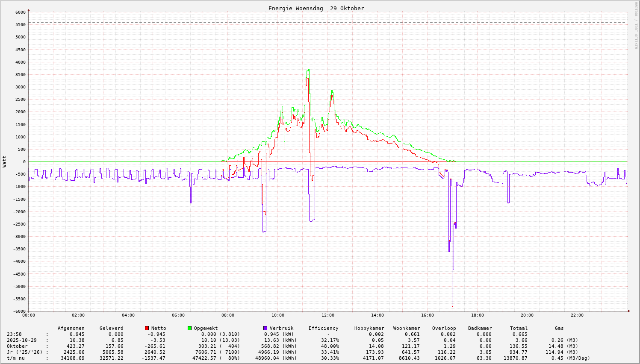The image size is (640, 364).
Task: Click the Totaal column header
Action: click(x=519, y=328)
